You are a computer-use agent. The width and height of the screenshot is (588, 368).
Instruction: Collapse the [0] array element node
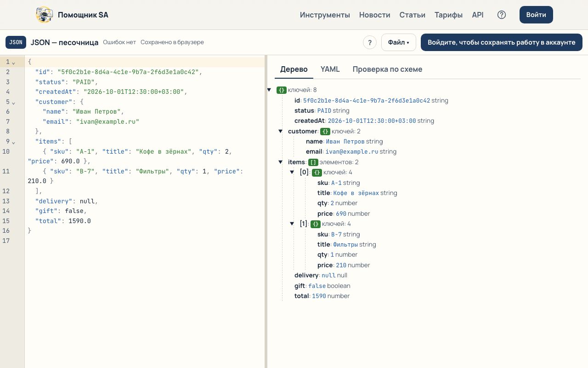[292, 172]
